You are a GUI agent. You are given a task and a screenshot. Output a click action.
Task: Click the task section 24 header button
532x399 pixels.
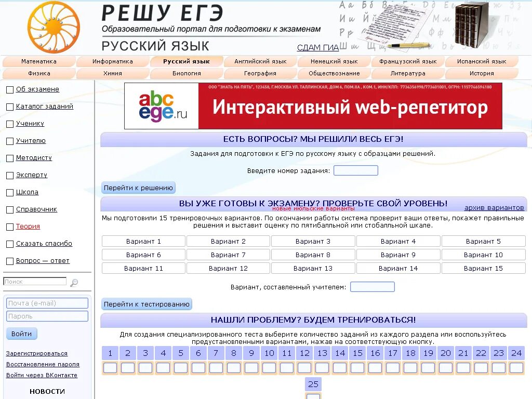[516, 353]
